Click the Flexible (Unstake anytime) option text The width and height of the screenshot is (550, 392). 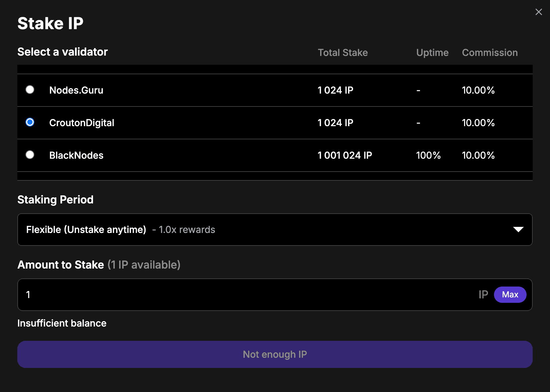click(86, 230)
